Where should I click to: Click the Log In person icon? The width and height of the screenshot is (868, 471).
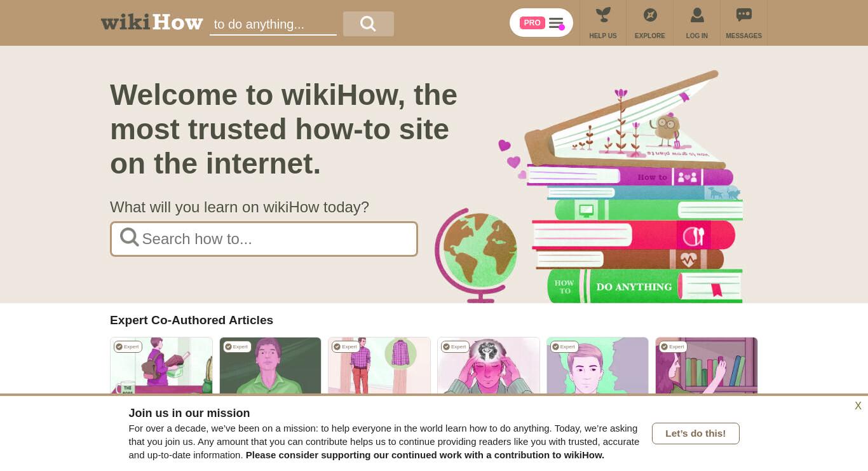pos(697,15)
